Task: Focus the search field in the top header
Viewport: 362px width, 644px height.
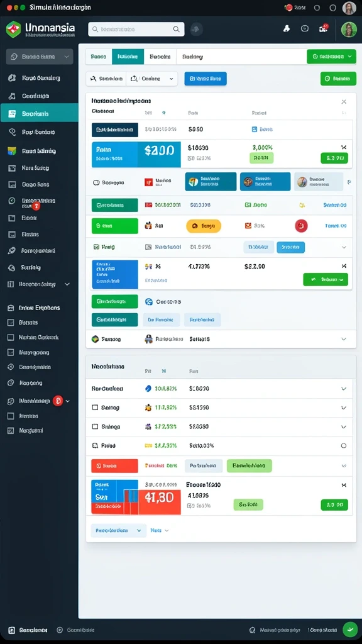Action: coord(136,29)
